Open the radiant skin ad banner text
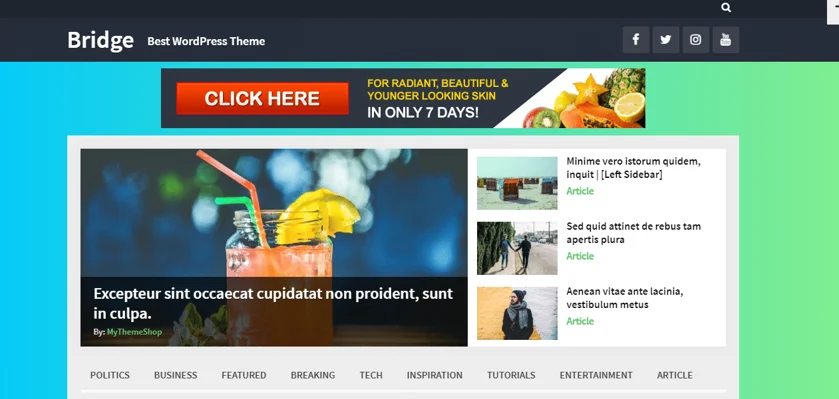This screenshot has height=399, width=839. click(438, 98)
